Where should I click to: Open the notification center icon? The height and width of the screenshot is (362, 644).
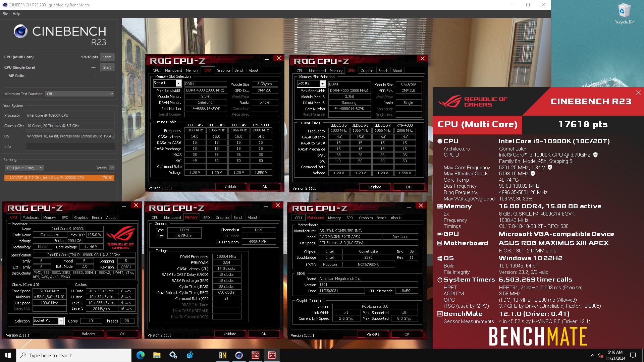point(633,355)
